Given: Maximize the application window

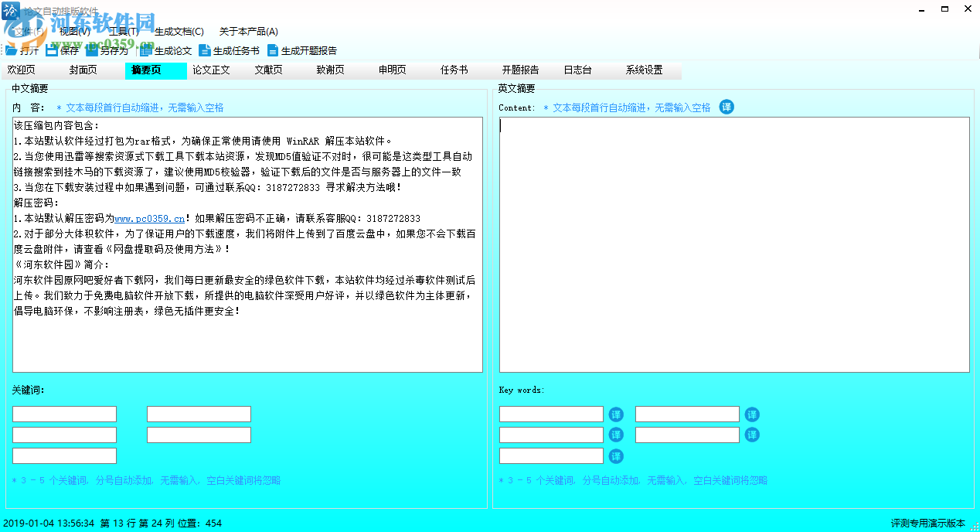Looking at the screenshot, I should (944, 9).
